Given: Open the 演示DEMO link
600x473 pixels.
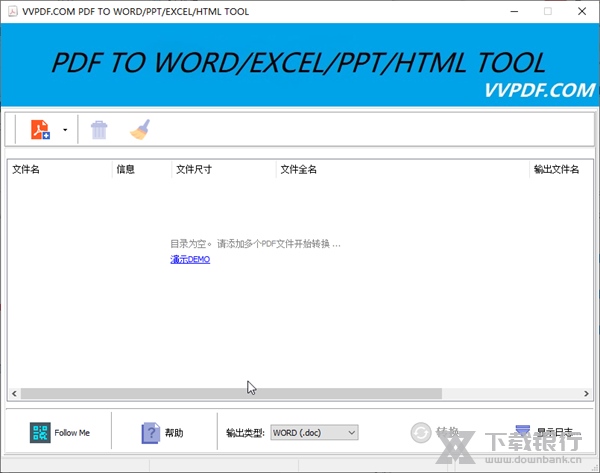Looking at the screenshot, I should tap(190, 259).
